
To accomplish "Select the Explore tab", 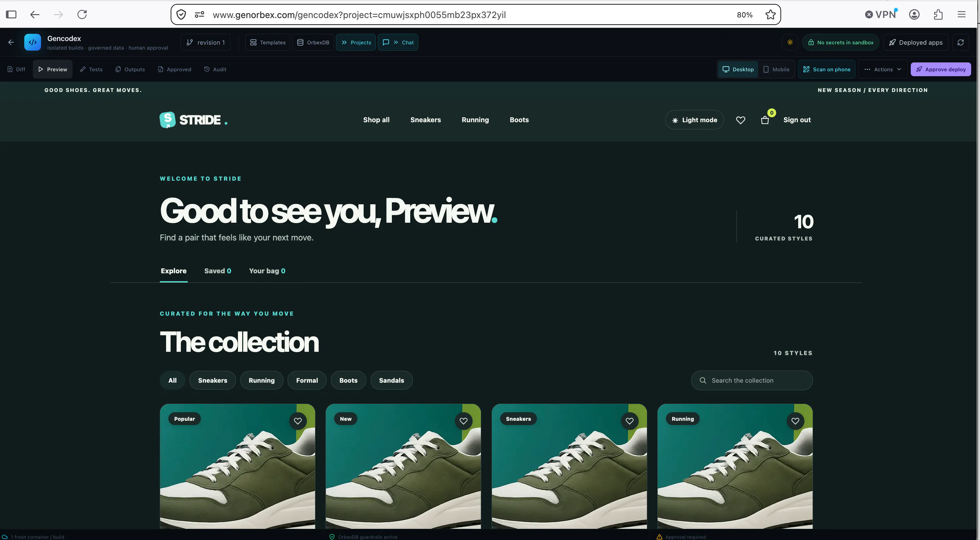I will (174, 271).
